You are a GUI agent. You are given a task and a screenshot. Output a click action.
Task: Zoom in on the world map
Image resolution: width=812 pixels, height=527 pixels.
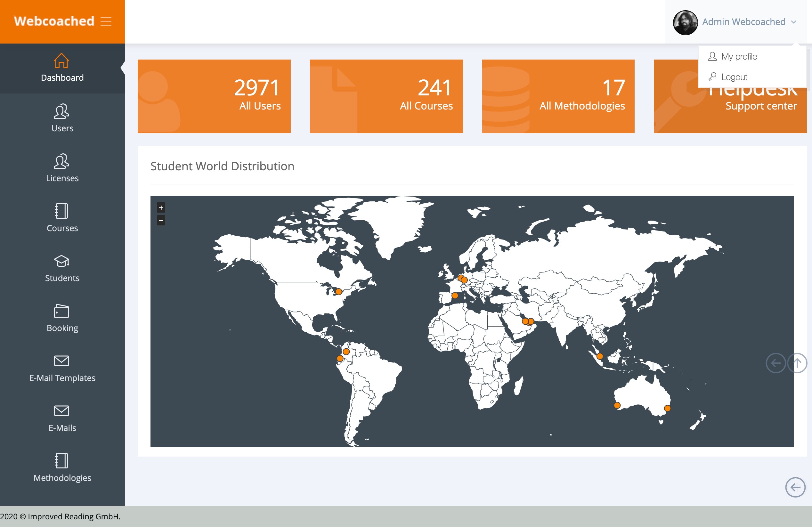click(161, 207)
